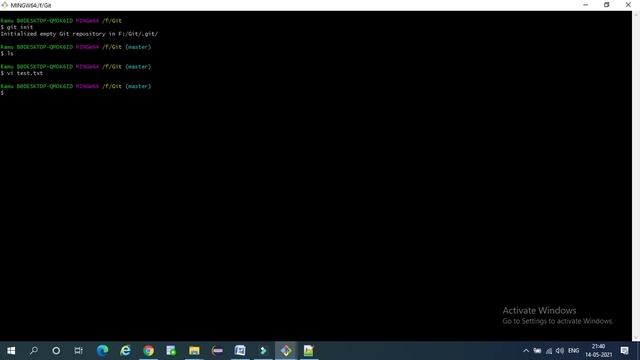Close the MINGW64 terminal window

point(628,5)
